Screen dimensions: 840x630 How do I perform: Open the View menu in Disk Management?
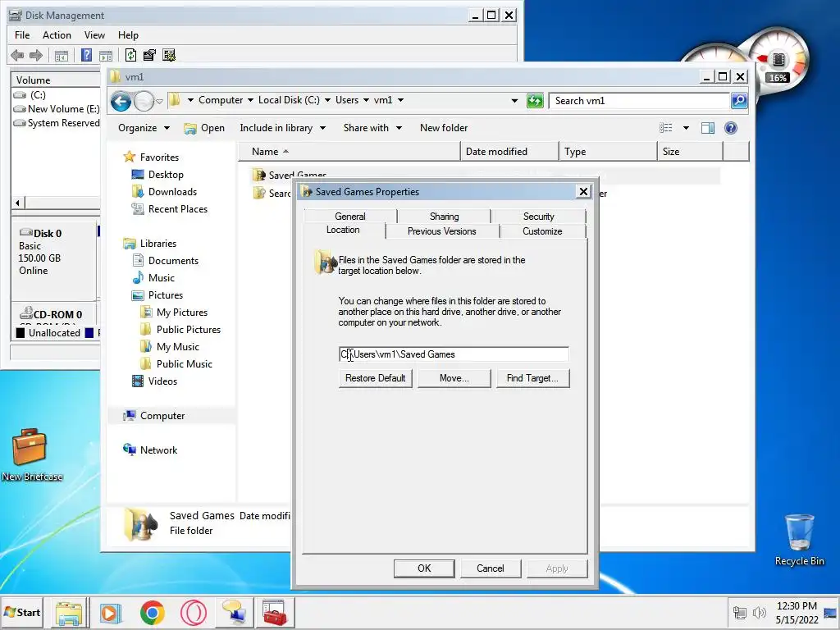94,35
